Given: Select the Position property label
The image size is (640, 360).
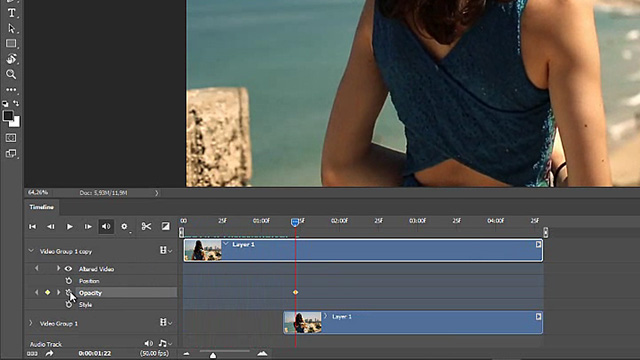Looking at the screenshot, I should click(89, 281).
